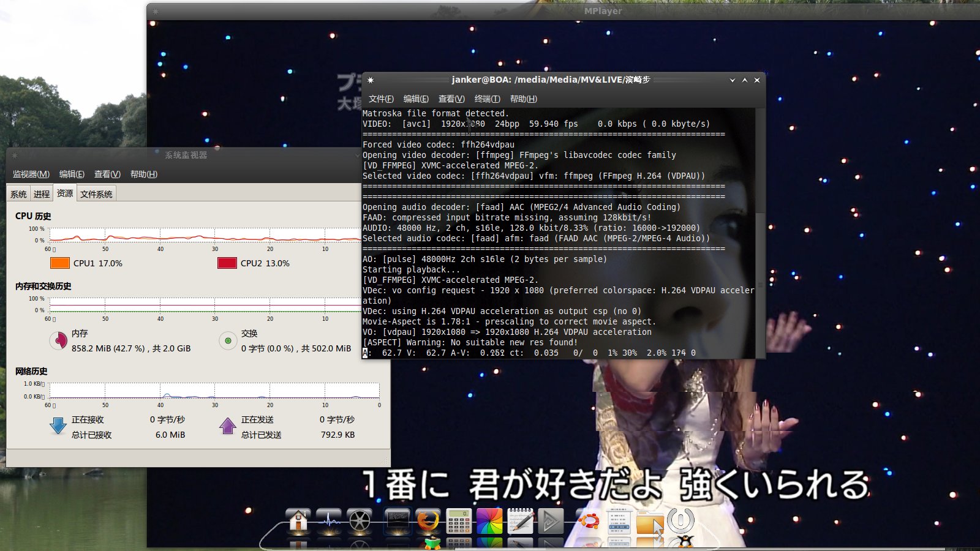This screenshot has width=980, height=551.
Task: Click the gray triangle play icon in dock
Action: click(551, 521)
